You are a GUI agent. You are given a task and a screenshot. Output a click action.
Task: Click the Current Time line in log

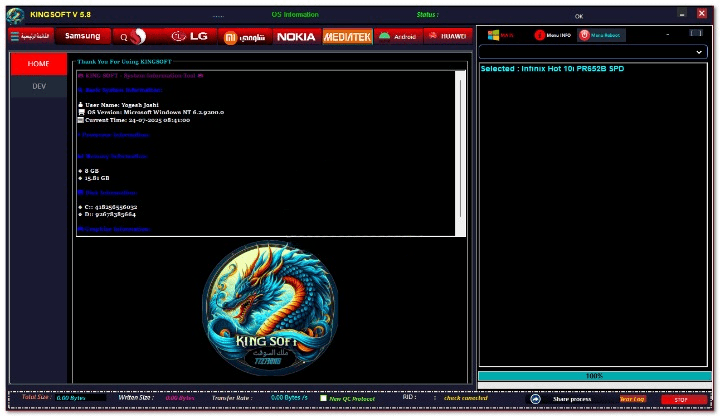tap(134, 120)
